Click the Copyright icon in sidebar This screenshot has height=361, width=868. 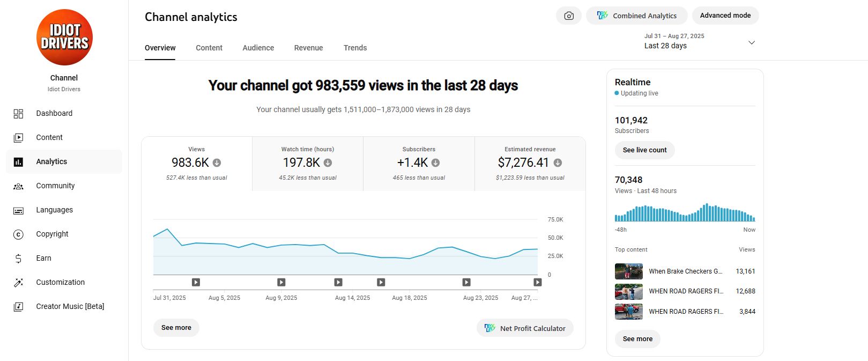point(18,234)
